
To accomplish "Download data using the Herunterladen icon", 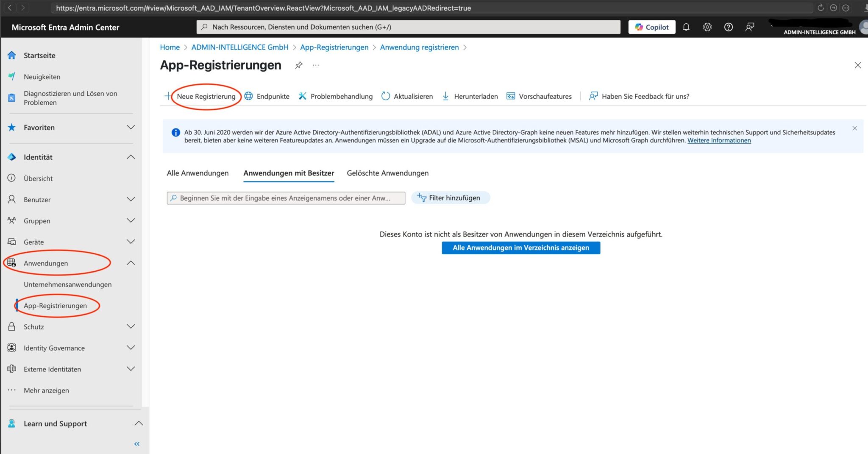I will click(445, 96).
